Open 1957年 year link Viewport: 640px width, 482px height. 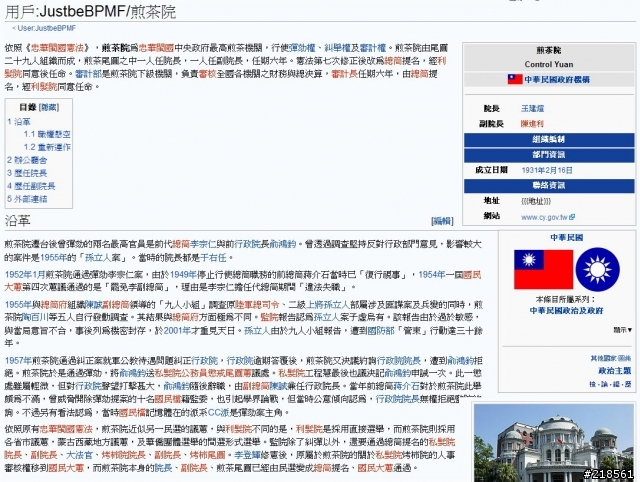tap(18, 361)
